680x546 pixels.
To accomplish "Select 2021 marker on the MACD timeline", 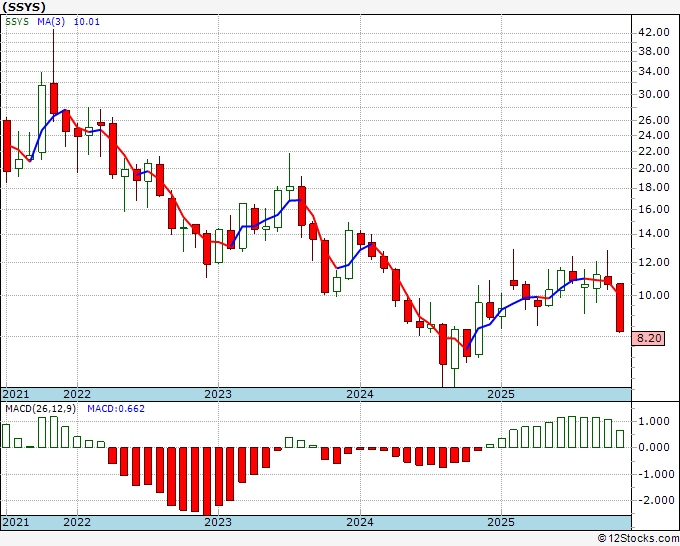I will pos(16,523).
